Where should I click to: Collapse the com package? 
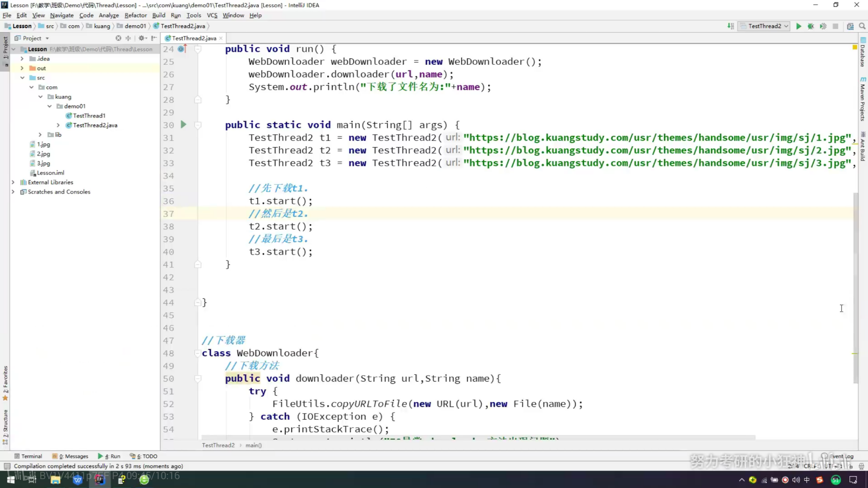(31, 87)
